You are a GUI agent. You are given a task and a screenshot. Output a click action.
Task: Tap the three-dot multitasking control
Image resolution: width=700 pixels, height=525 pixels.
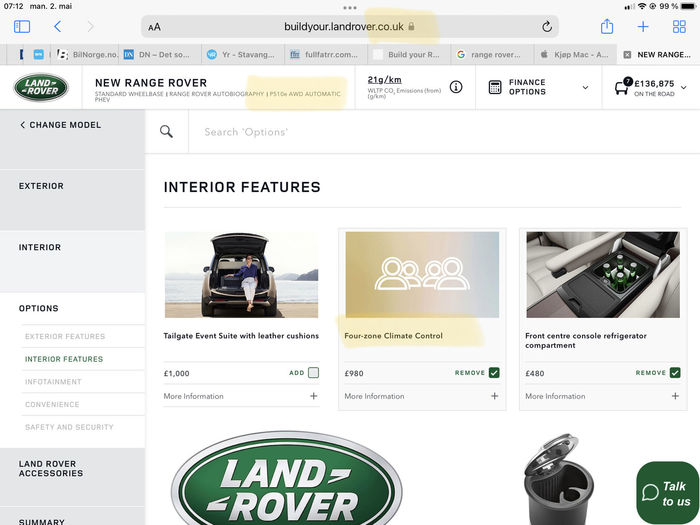point(350,8)
